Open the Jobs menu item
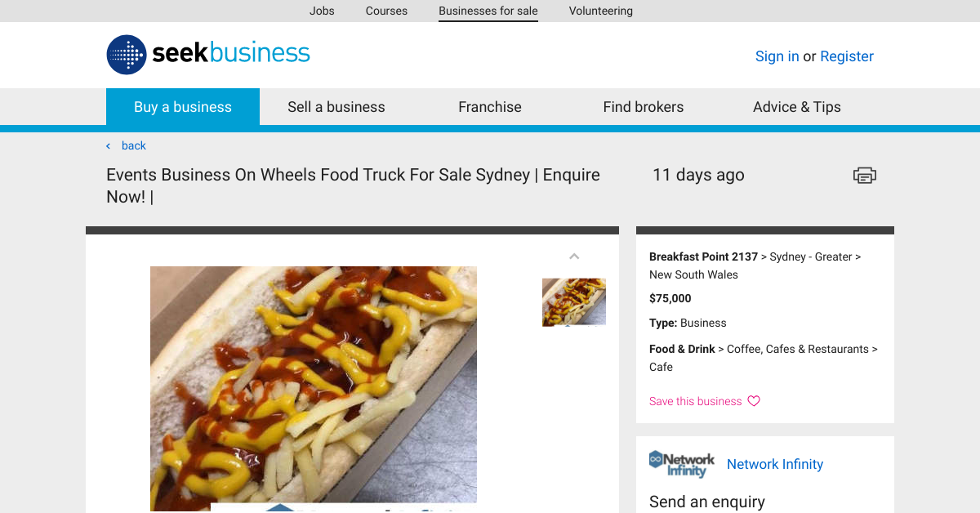 (x=322, y=11)
